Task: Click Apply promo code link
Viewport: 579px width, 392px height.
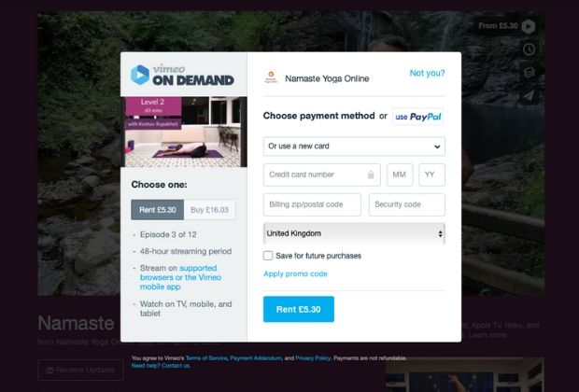Action: coord(295,273)
